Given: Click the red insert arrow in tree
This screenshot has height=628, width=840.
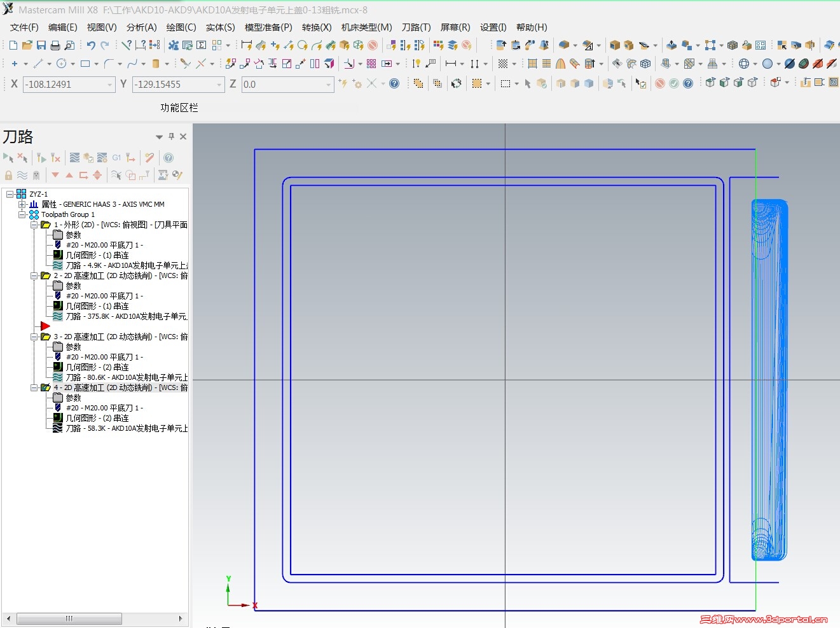Looking at the screenshot, I should (x=45, y=326).
